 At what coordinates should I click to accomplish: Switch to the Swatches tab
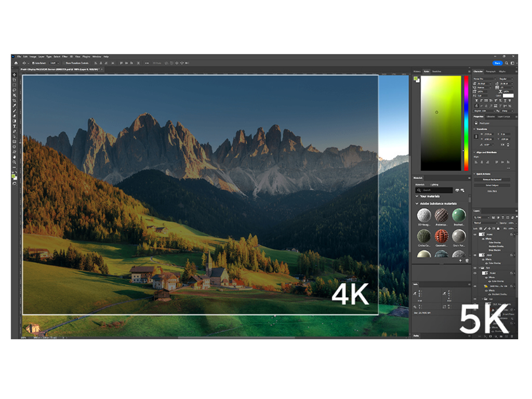click(x=437, y=71)
